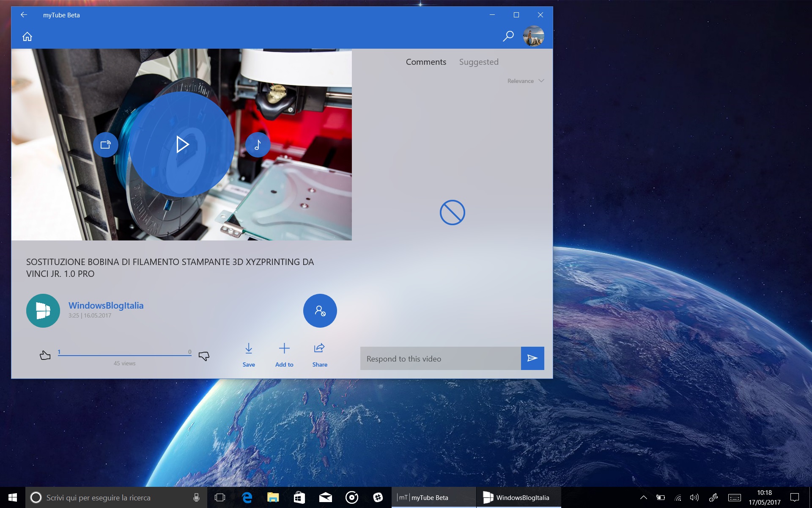Open the volume tray icon
Image resolution: width=812 pixels, height=508 pixels.
pos(694,497)
